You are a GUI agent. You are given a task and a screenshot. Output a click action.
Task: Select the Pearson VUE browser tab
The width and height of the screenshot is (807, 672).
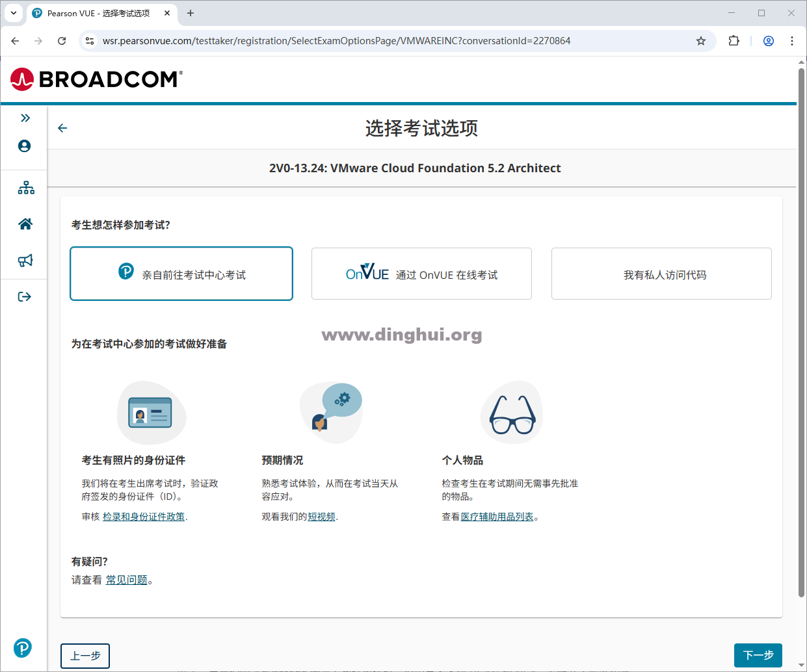click(101, 13)
